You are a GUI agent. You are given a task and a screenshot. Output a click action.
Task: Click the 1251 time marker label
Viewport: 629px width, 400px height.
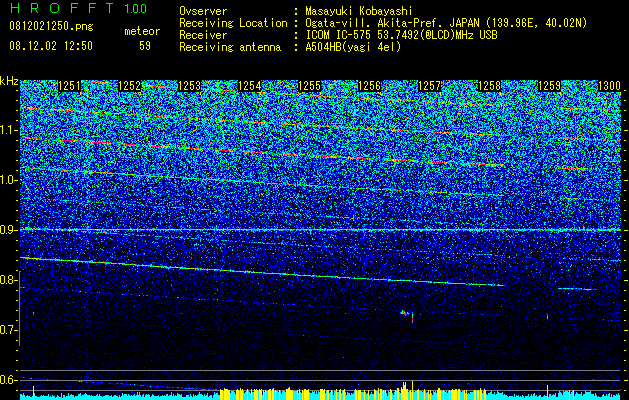pos(69,86)
